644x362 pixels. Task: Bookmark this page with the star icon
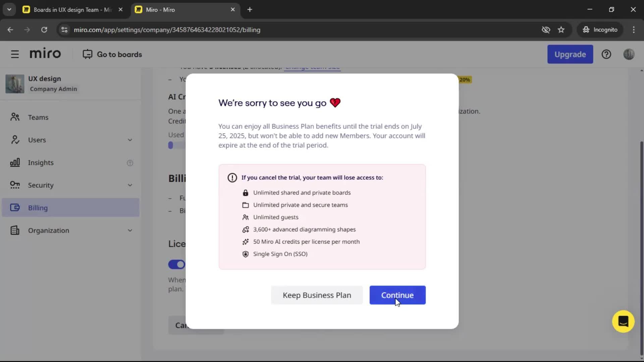tap(561, 30)
